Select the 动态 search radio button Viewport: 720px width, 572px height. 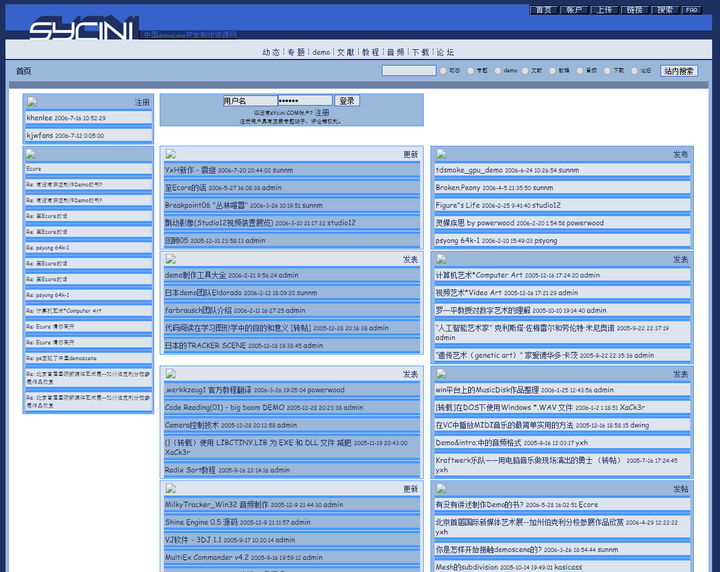(x=444, y=71)
